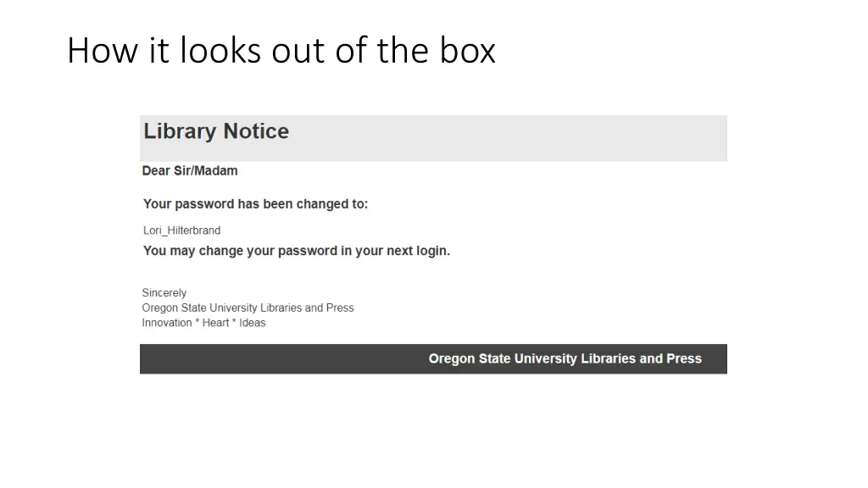Click signature 'Oregon State University Libraries and Press'
Image resolution: width=868 pixels, height=488 pixels.
(x=248, y=308)
